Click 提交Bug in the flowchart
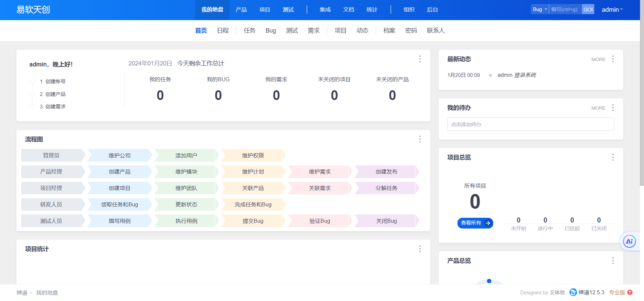Image resolution: width=644 pixels, height=301 pixels. tap(253, 221)
